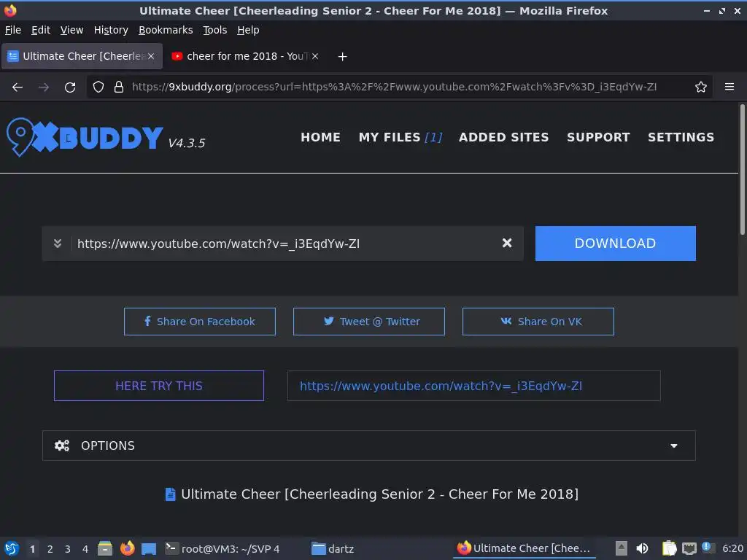Image resolution: width=747 pixels, height=560 pixels.
Task: Click Tweet @ Twitter button
Action: pos(368,322)
